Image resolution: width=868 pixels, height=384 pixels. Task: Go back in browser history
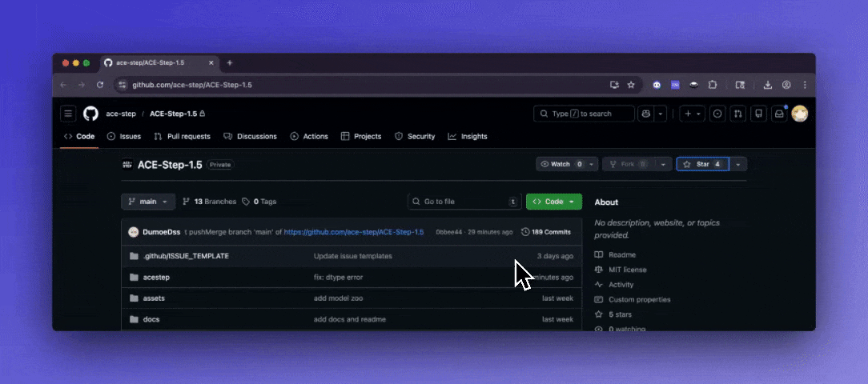point(63,86)
